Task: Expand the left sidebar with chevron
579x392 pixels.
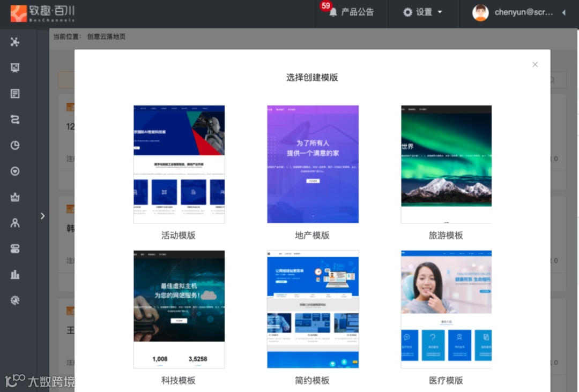Action: pyautogui.click(x=42, y=216)
